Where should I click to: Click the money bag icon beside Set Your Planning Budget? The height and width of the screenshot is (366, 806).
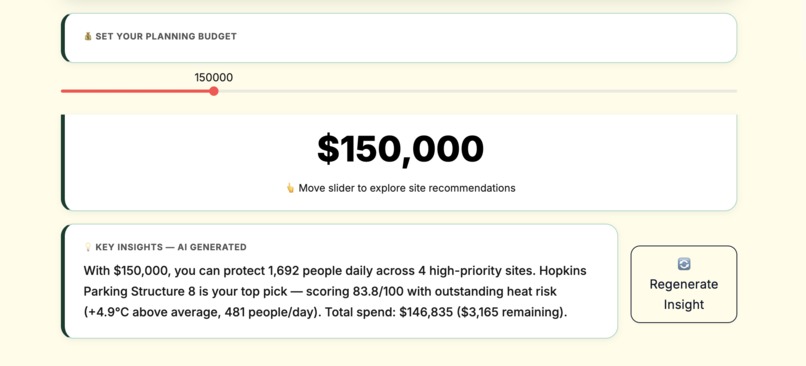pyautogui.click(x=88, y=36)
